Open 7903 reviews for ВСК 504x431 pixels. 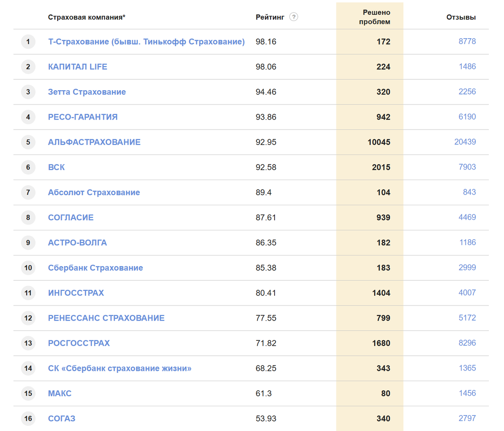click(467, 167)
